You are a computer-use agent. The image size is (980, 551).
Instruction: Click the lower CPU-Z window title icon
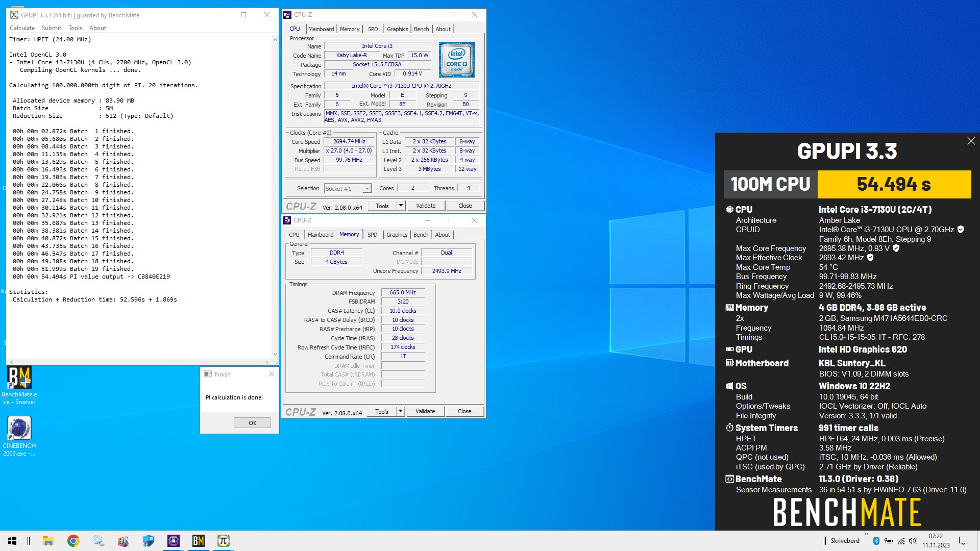(287, 220)
